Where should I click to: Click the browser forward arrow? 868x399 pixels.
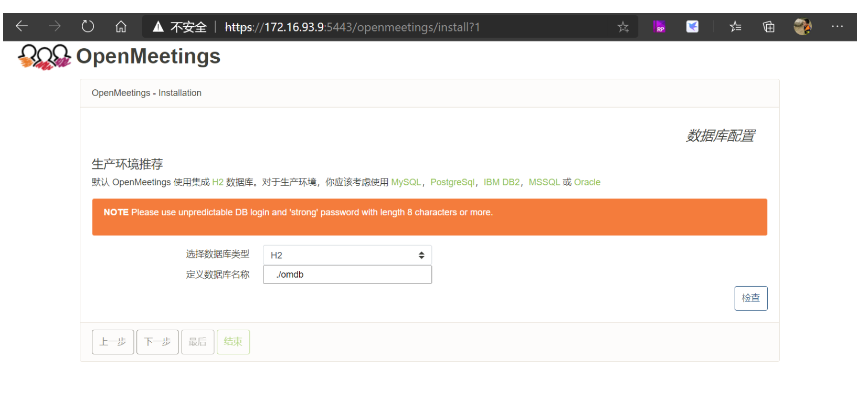pyautogui.click(x=55, y=26)
